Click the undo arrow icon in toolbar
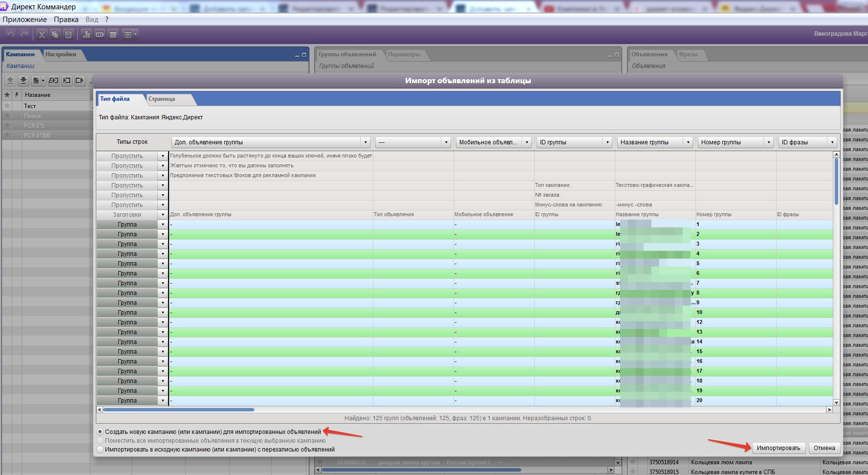 click(x=11, y=34)
